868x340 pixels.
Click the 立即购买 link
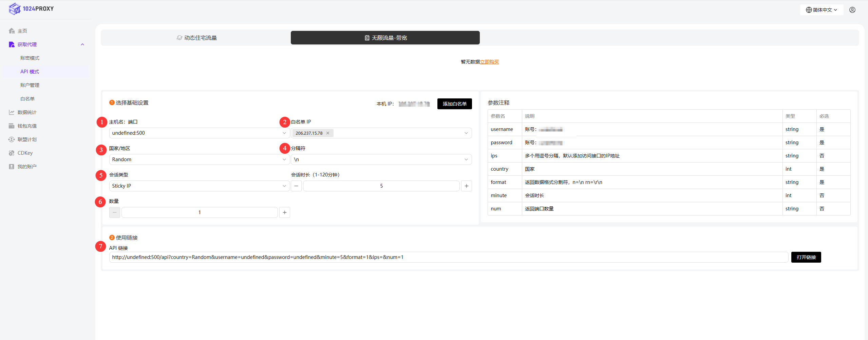(489, 62)
